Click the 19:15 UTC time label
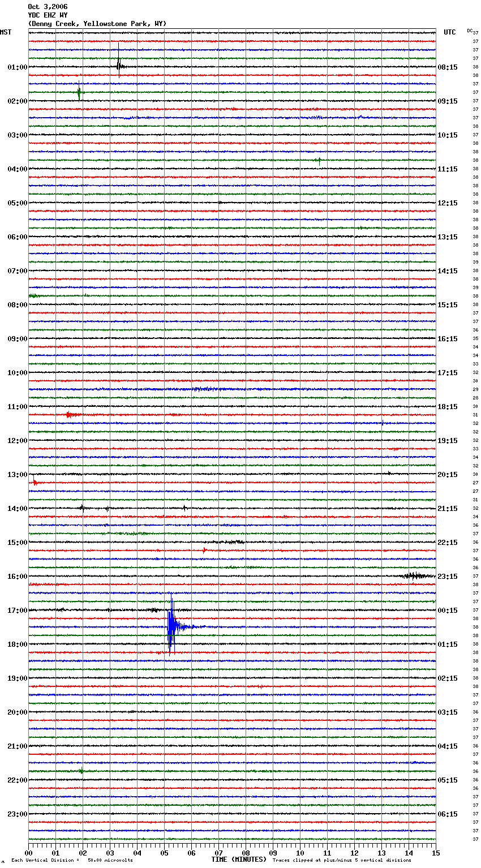The width and height of the screenshot is (481, 868). pyautogui.click(x=448, y=441)
